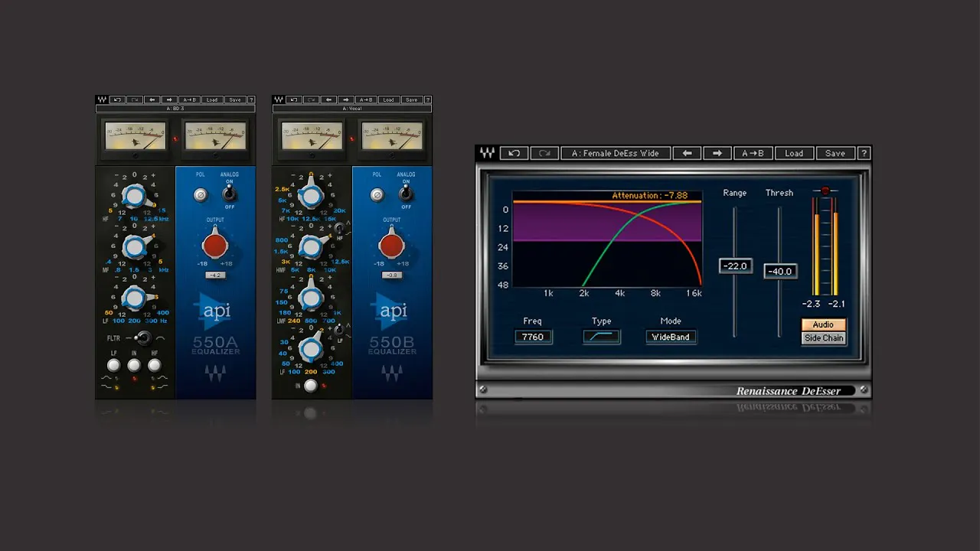Click Save in the 550B toolbar
This screenshot has width=980, height=551.
412,99
